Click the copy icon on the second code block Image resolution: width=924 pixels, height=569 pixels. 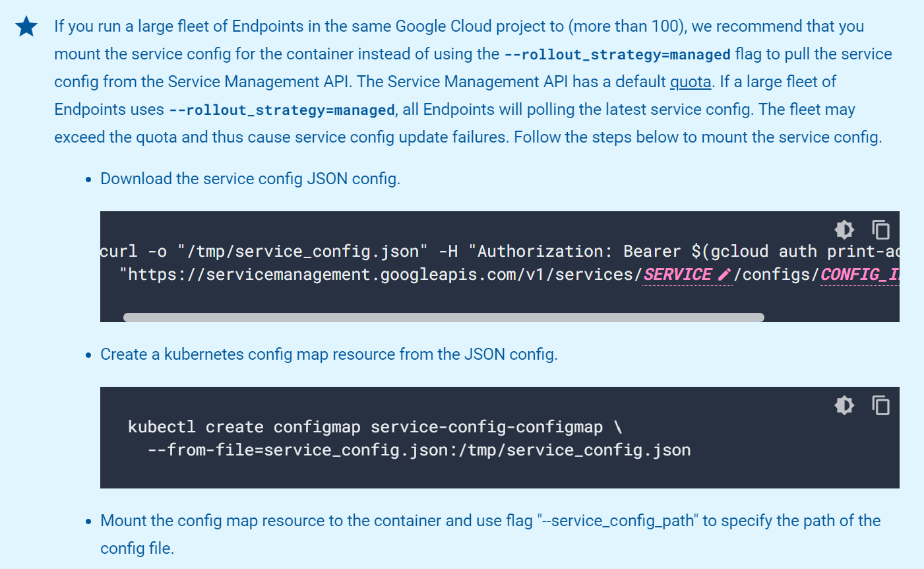(881, 405)
